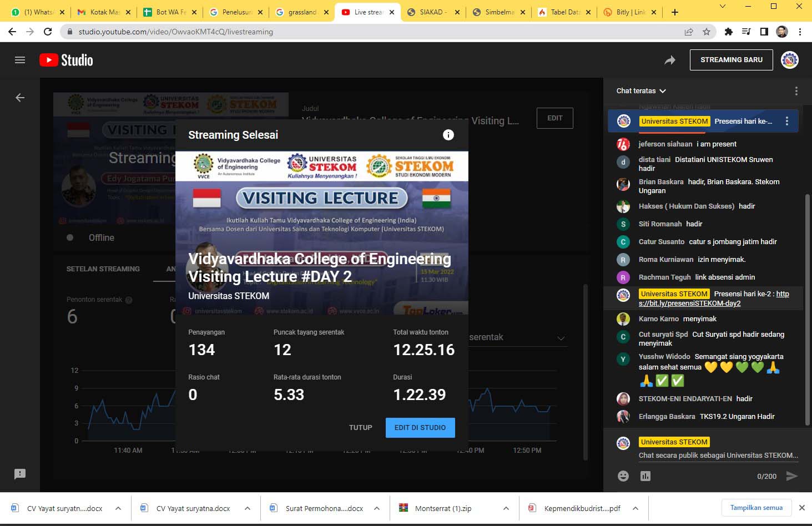Click EDIT DI STUDIO button
The image size is (812, 526).
(420, 428)
